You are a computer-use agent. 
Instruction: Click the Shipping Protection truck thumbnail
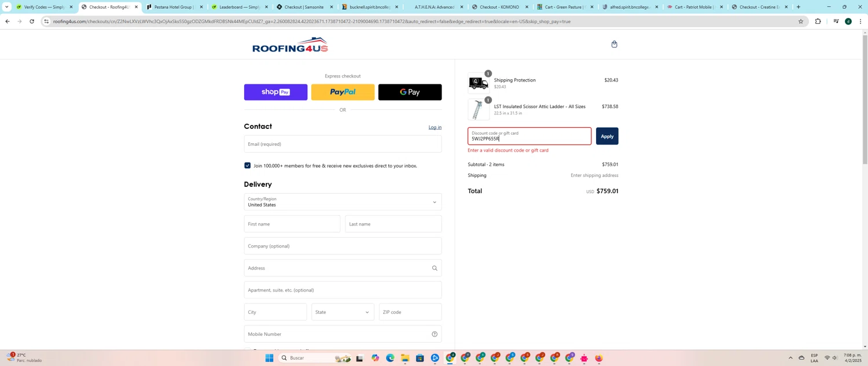click(478, 83)
